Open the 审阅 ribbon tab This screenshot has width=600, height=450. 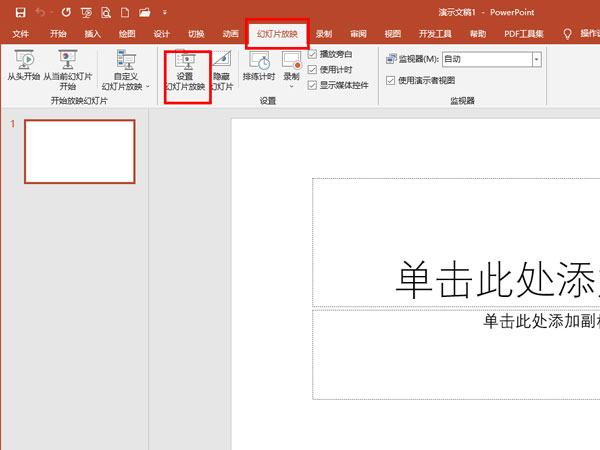[358, 33]
